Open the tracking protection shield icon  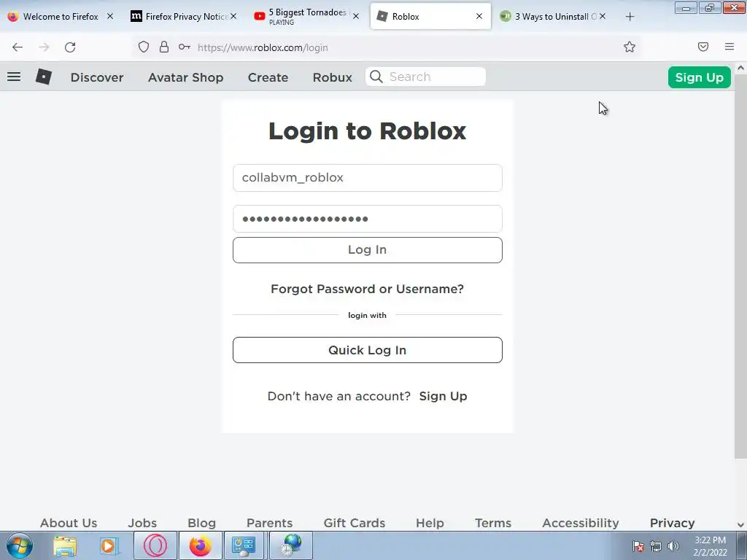point(144,47)
